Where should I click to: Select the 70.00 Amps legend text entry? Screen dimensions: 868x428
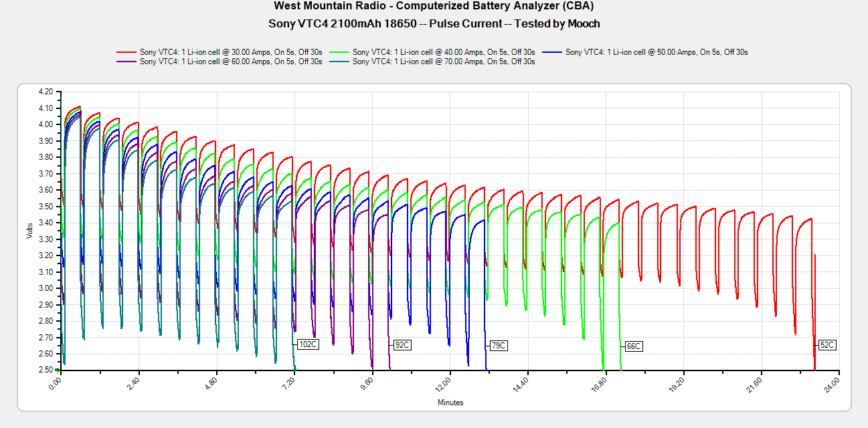click(x=444, y=62)
